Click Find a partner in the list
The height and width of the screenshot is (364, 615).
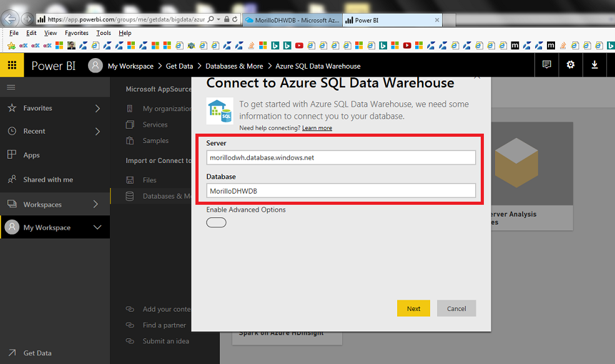click(x=164, y=325)
